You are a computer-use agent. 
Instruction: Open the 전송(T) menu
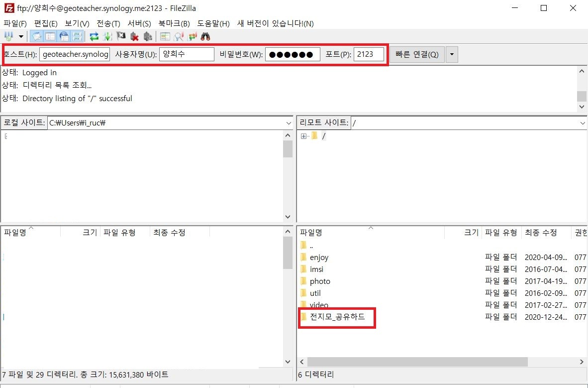[x=108, y=23]
